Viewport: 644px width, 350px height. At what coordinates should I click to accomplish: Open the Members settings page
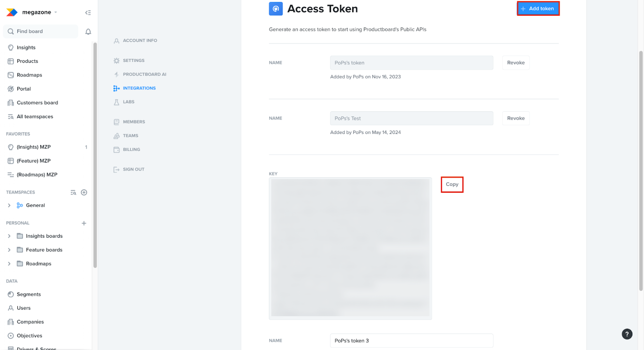(x=134, y=122)
